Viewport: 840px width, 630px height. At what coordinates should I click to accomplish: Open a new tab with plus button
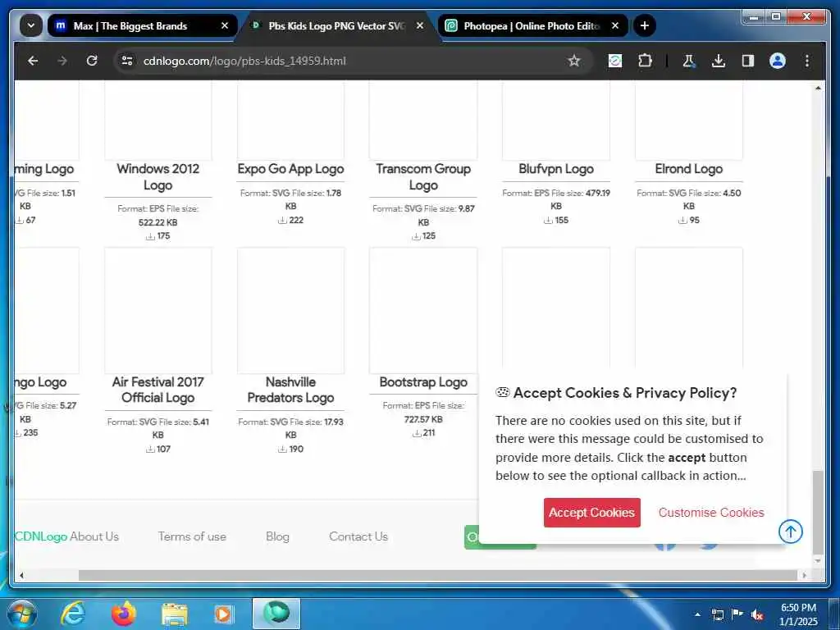645,25
